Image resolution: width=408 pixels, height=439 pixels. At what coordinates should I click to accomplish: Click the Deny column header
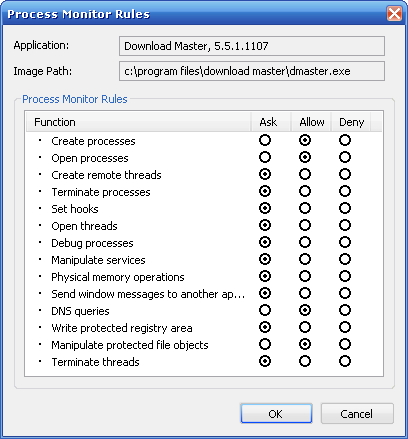351,122
